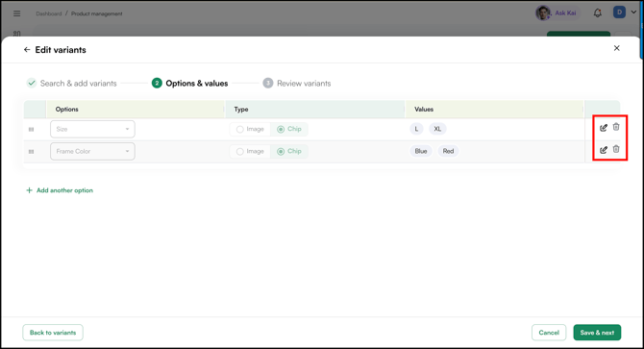
Task: Click the Save & next button
Action: point(597,333)
